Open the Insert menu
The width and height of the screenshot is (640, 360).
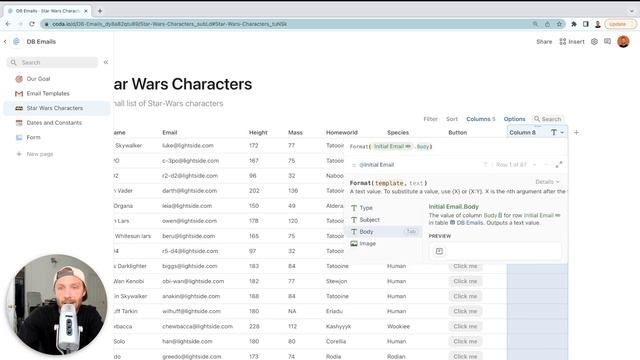(572, 42)
